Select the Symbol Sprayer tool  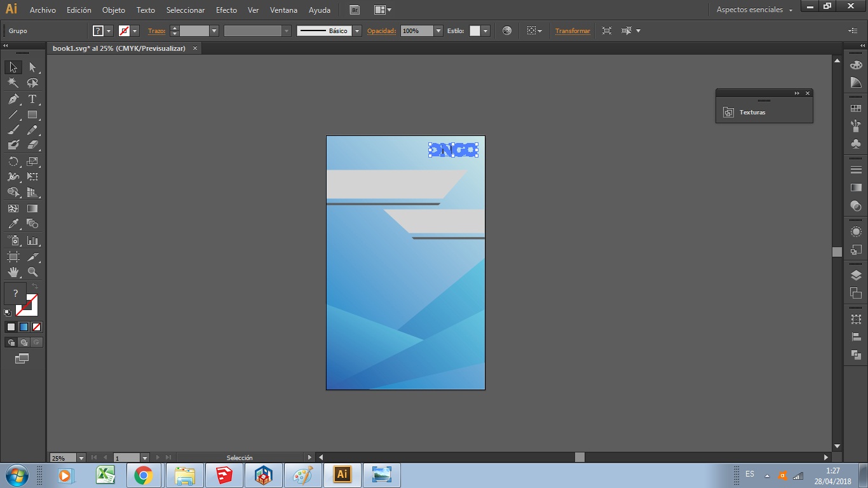[13, 241]
